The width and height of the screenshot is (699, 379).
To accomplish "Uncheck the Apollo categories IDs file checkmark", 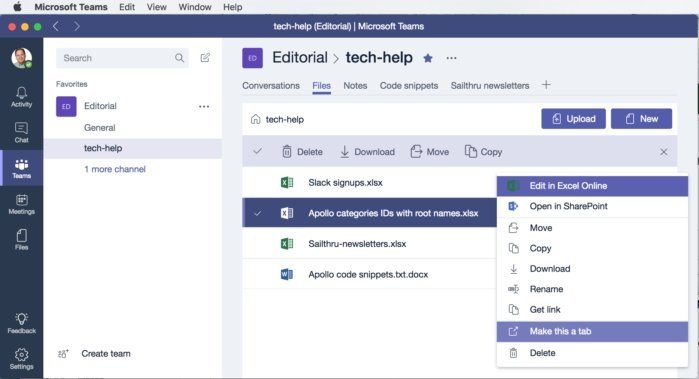I will [x=258, y=213].
